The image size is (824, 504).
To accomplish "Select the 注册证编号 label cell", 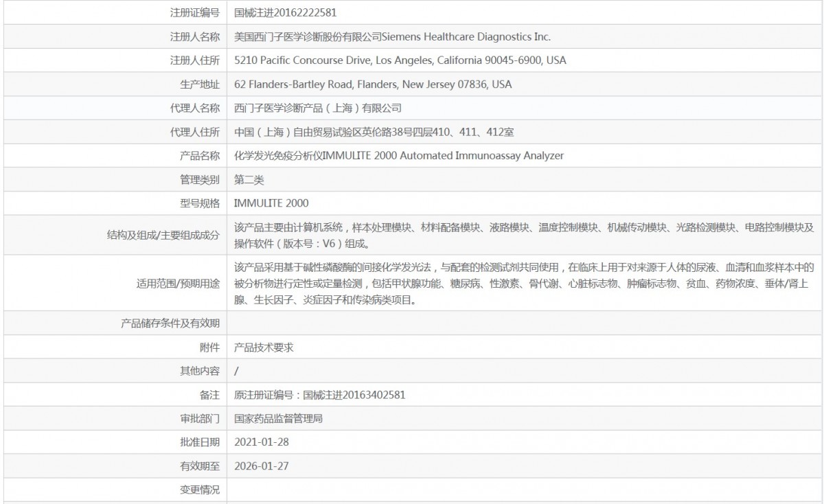I will coord(195,12).
